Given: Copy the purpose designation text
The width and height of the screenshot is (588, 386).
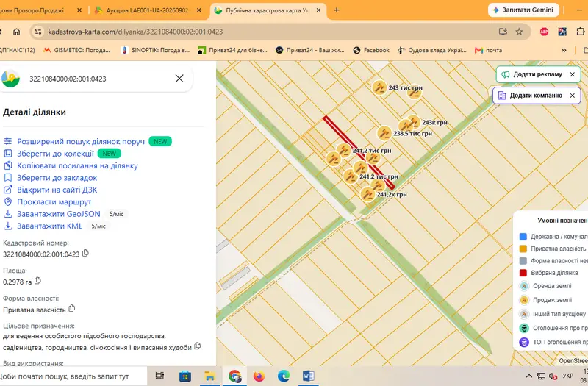Looking at the screenshot, I should pyautogui.click(x=197, y=346).
